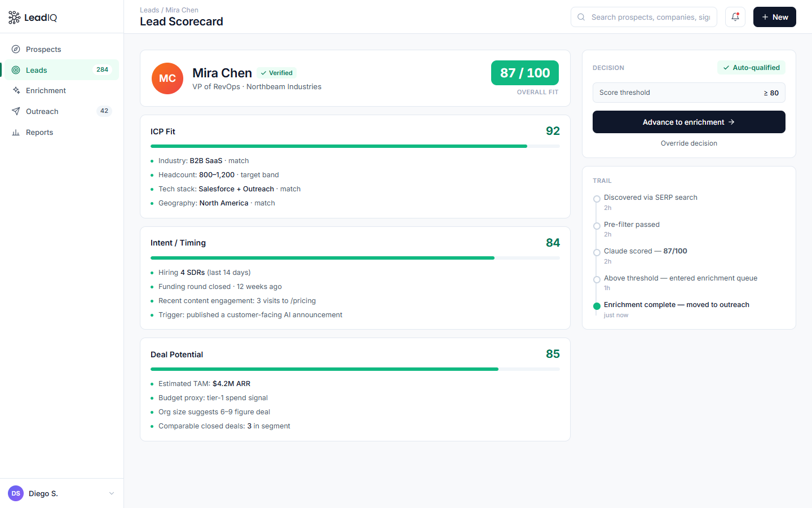Navigate to the Outreach section

tap(62, 111)
